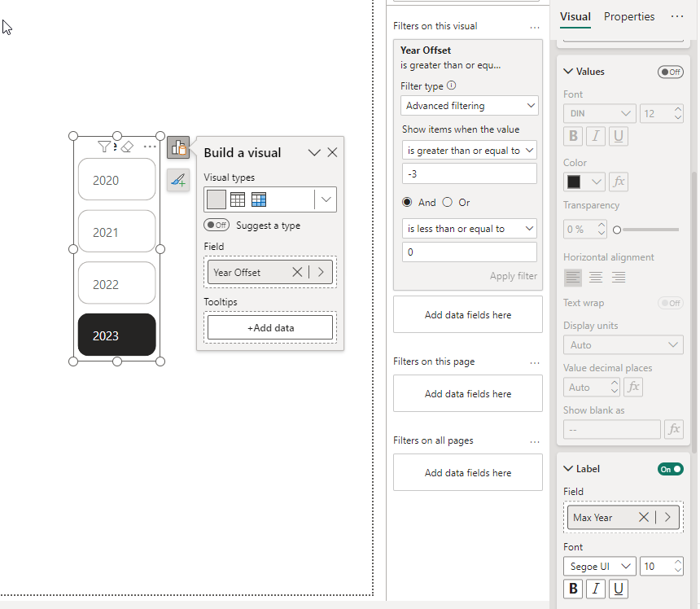Collapse the Label section
Viewport: 700px width, 609px height.
pyautogui.click(x=568, y=468)
